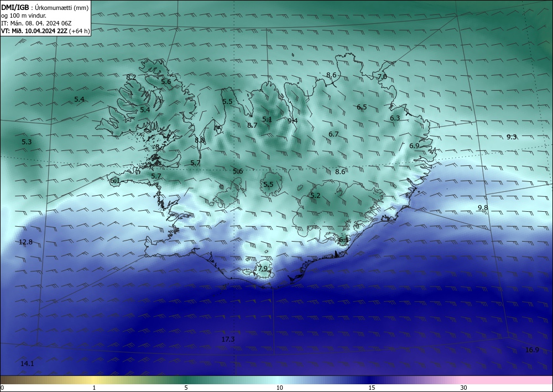Select the 9.3 value label
The height and width of the screenshot is (392, 553).
click(x=512, y=137)
